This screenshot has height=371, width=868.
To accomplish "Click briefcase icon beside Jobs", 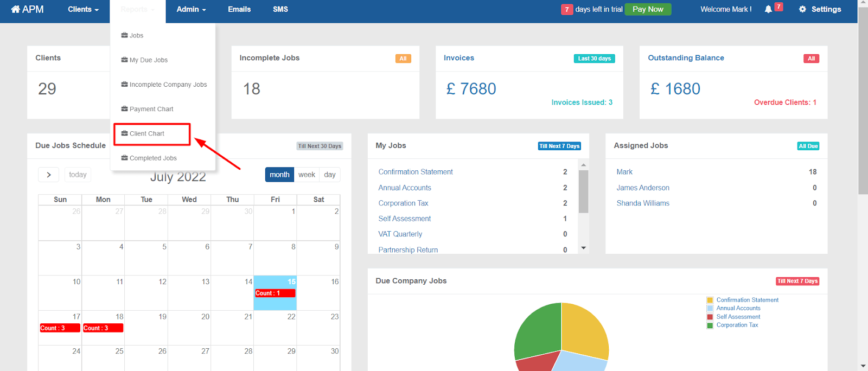I will (124, 35).
